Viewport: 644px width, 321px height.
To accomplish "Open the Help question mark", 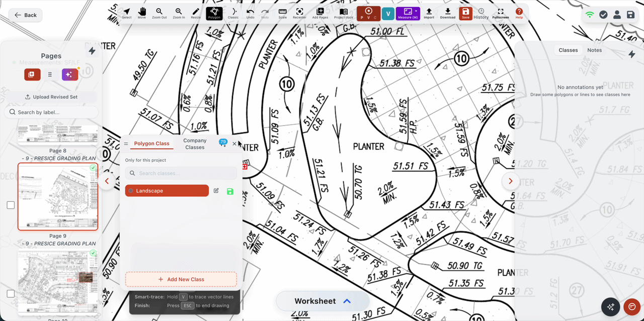I will pyautogui.click(x=519, y=14).
